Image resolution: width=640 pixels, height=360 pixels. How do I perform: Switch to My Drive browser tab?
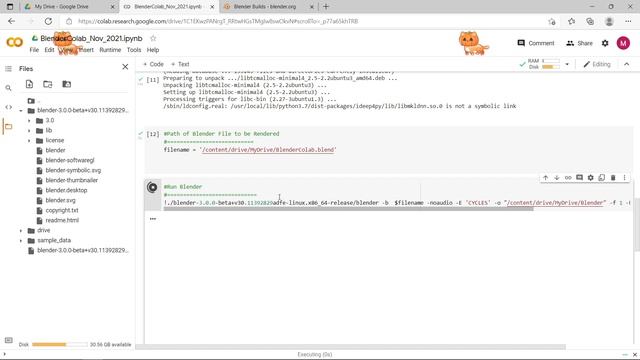click(69, 7)
